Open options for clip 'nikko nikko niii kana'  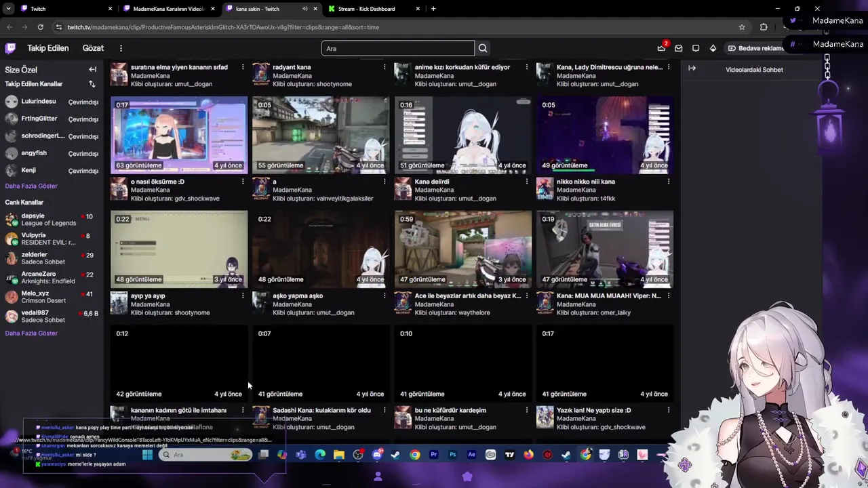pos(668,182)
